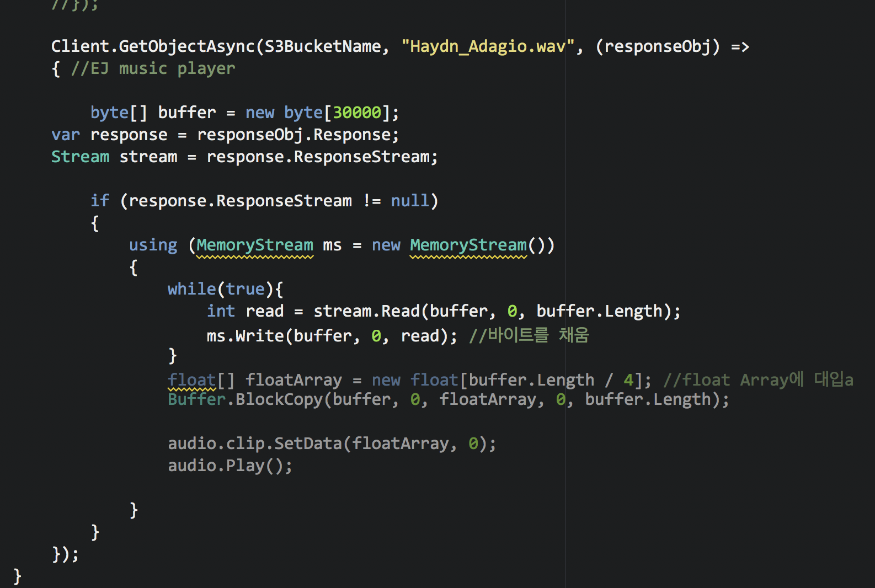
Task: Click the (responseObj) => lambda parameter
Action: tap(673, 46)
